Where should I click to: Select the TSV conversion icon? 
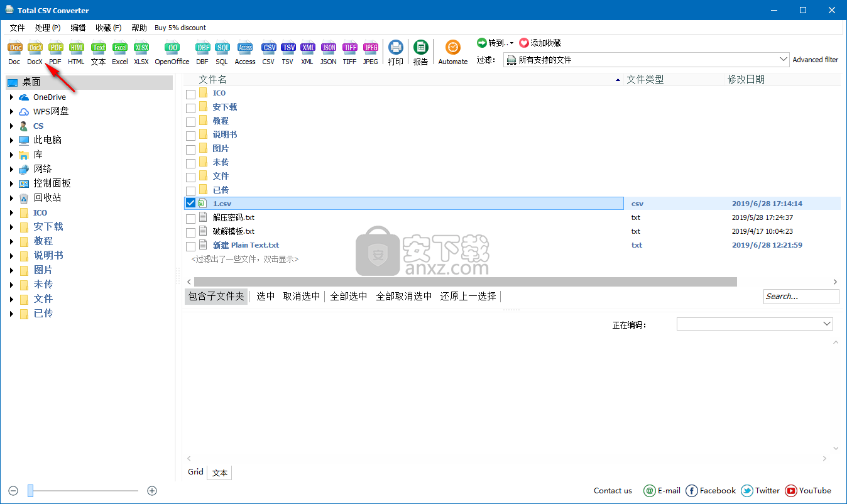point(288,48)
